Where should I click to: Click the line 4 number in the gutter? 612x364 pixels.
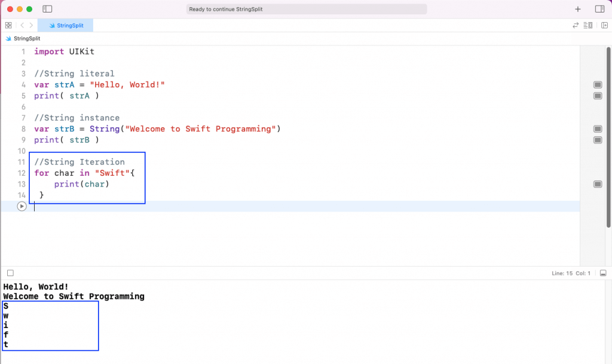coord(23,85)
